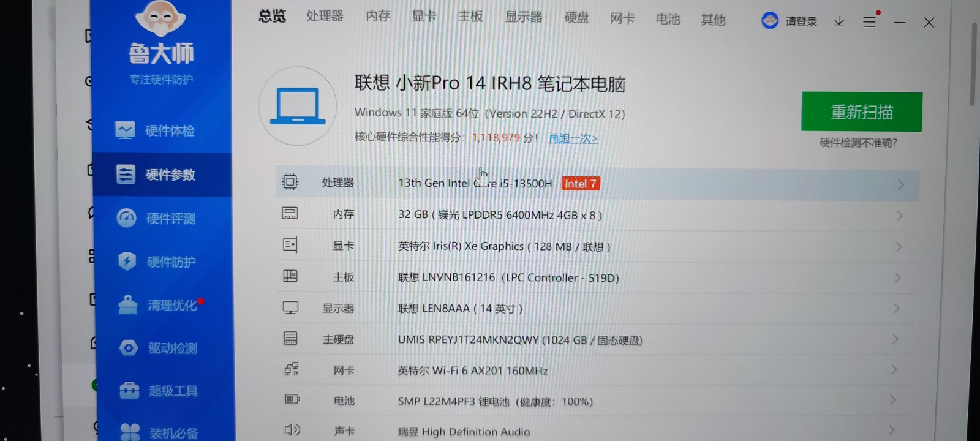Switch to the 总览 tab
This screenshot has width=980, height=441.
pyautogui.click(x=272, y=16)
